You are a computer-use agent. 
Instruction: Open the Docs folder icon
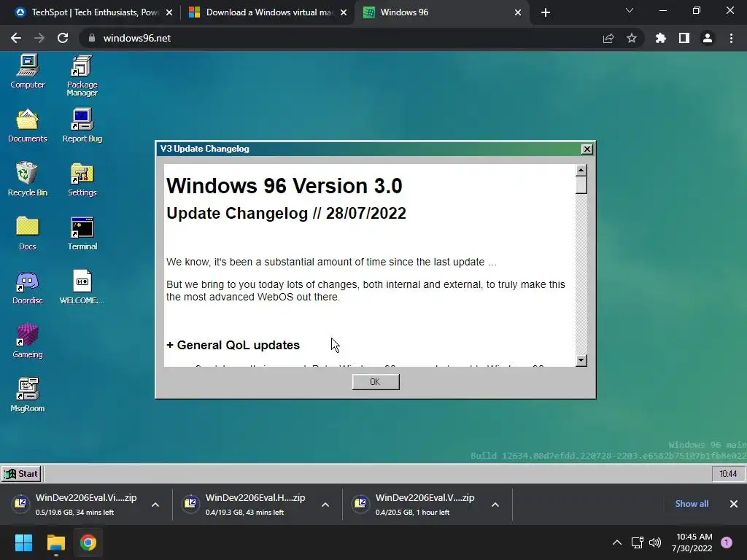28,233
